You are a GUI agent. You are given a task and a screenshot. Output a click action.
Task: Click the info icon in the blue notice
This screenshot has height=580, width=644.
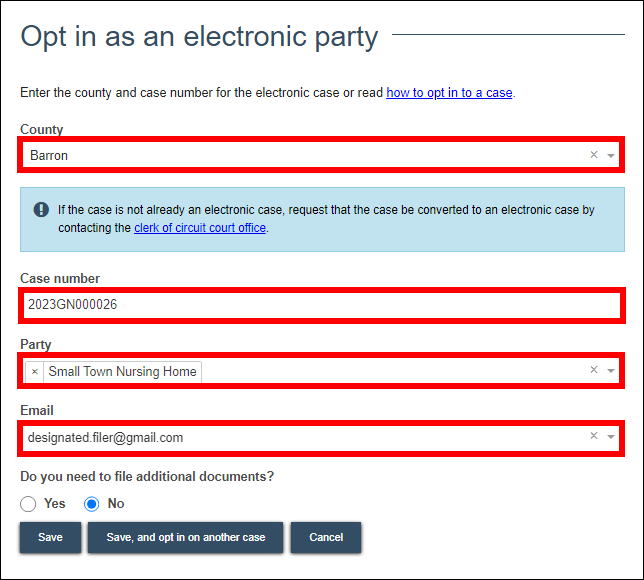click(41, 210)
